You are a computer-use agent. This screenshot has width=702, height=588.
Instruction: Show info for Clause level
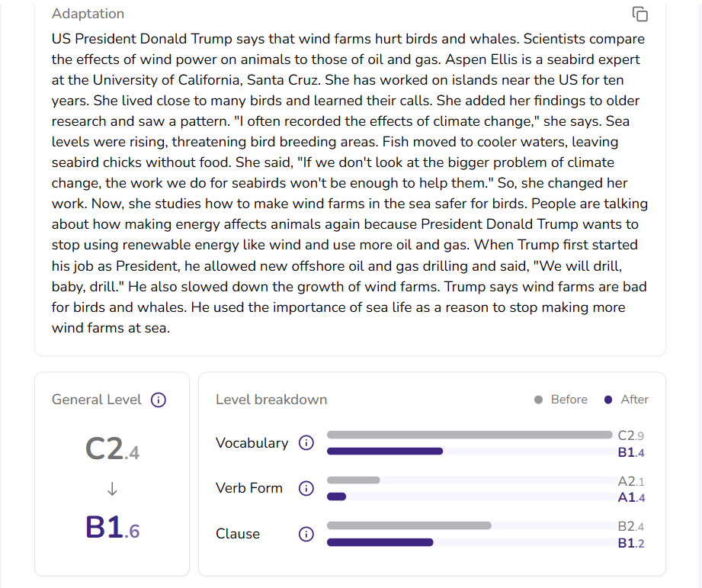[306, 534]
